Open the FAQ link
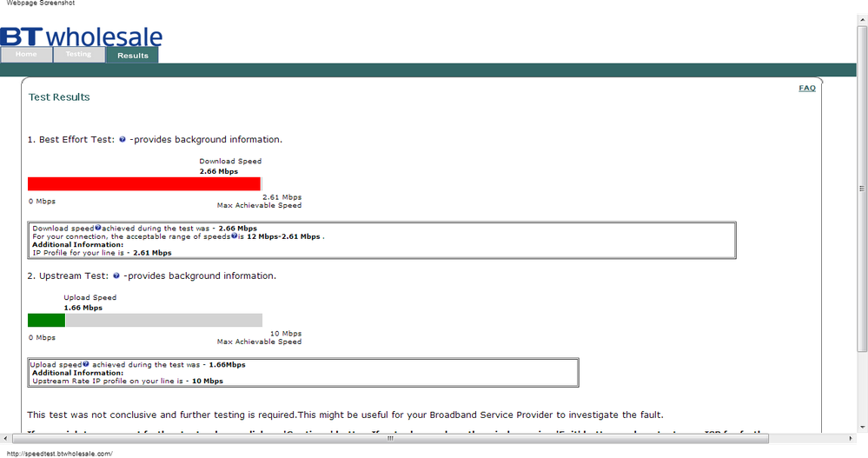The width and height of the screenshot is (868, 458). 807,88
